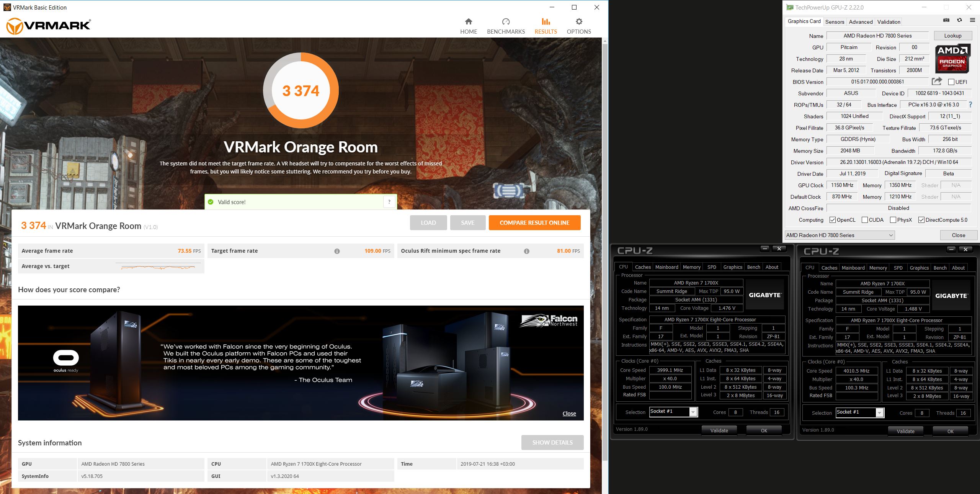The width and height of the screenshot is (980, 494).
Task: Open Graphics tab in left CPU-Z
Action: [x=733, y=267]
